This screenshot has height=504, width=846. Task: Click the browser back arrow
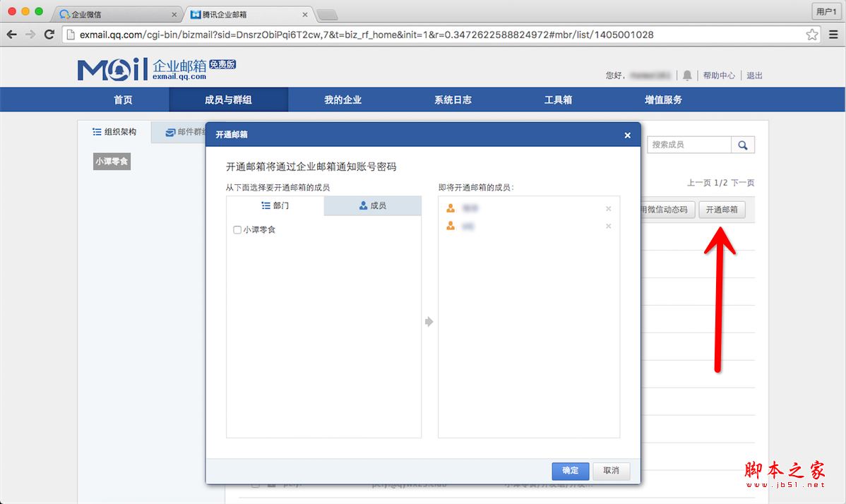[x=11, y=33]
